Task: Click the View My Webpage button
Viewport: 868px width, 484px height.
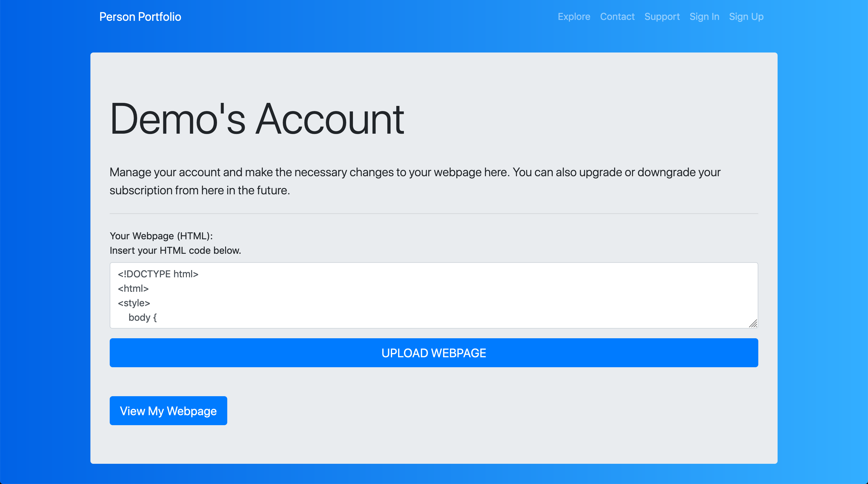Action: [168, 410]
